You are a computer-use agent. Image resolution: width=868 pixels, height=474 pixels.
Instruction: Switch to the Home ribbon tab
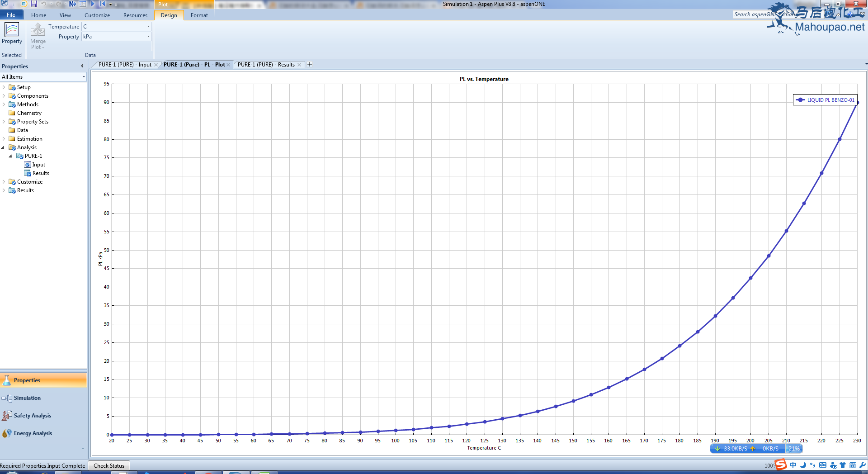point(38,15)
